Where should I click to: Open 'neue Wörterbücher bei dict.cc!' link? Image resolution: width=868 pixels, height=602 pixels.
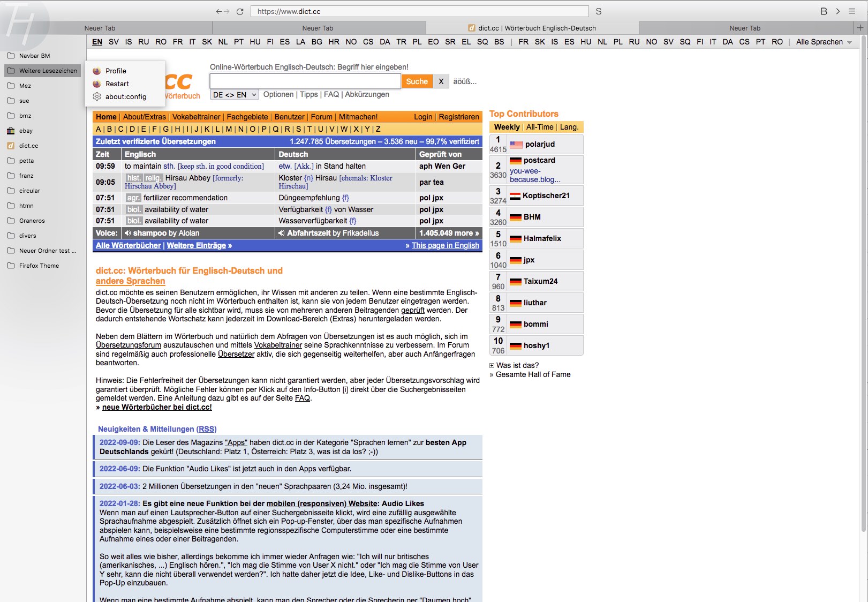click(x=157, y=407)
